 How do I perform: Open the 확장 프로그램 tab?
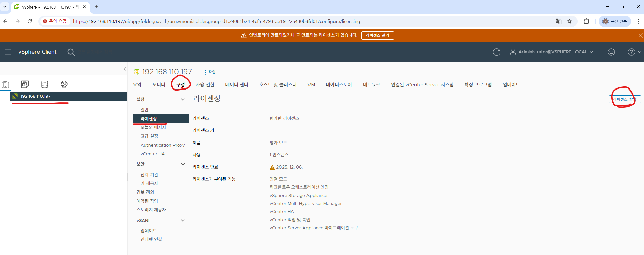coord(478,85)
